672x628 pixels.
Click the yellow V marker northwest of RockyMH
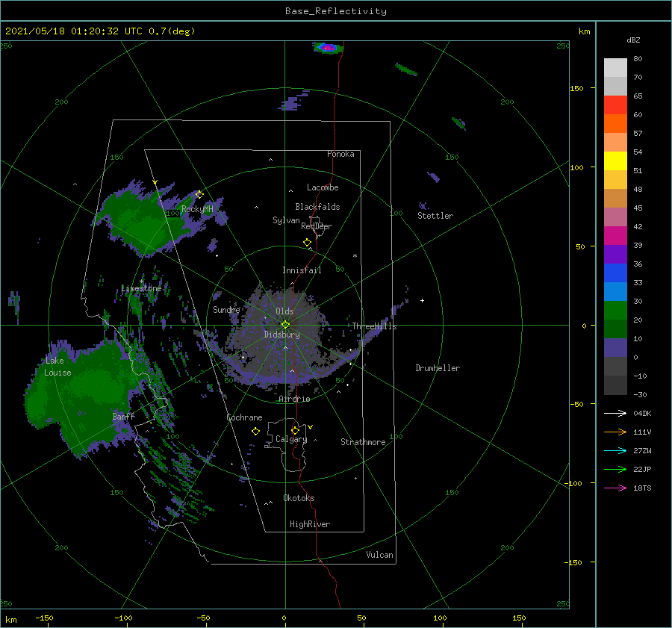(155, 183)
